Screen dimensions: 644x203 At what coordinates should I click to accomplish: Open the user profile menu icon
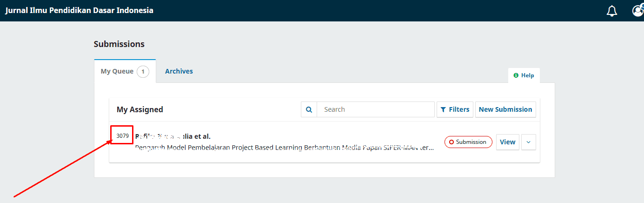pyautogui.click(x=637, y=10)
